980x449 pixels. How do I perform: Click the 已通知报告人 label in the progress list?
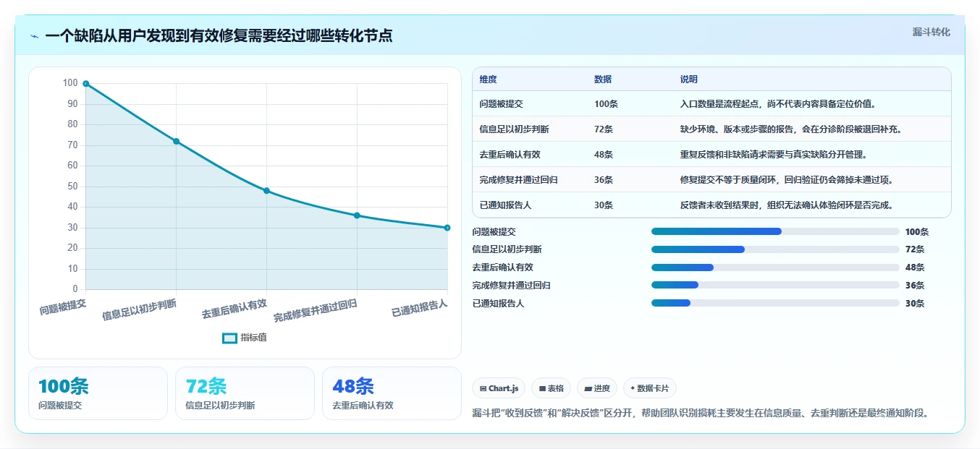[498, 304]
